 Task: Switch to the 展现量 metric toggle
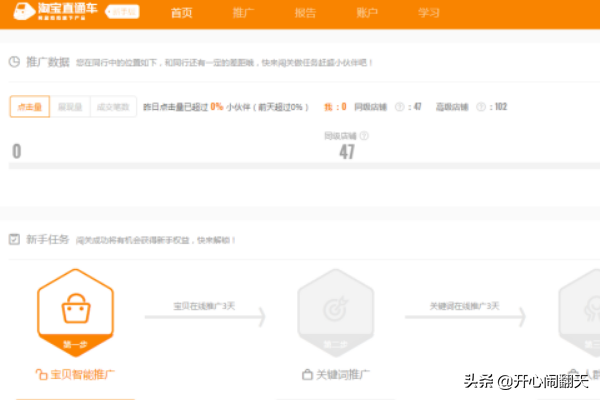70,107
